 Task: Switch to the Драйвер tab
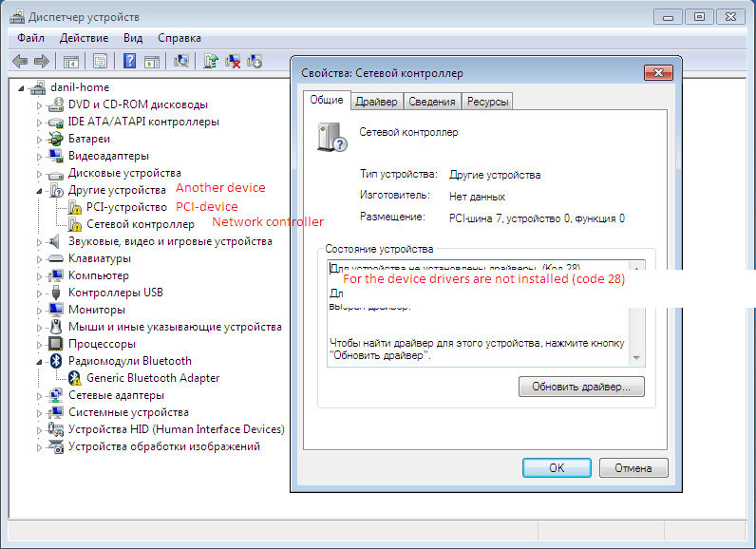click(376, 102)
